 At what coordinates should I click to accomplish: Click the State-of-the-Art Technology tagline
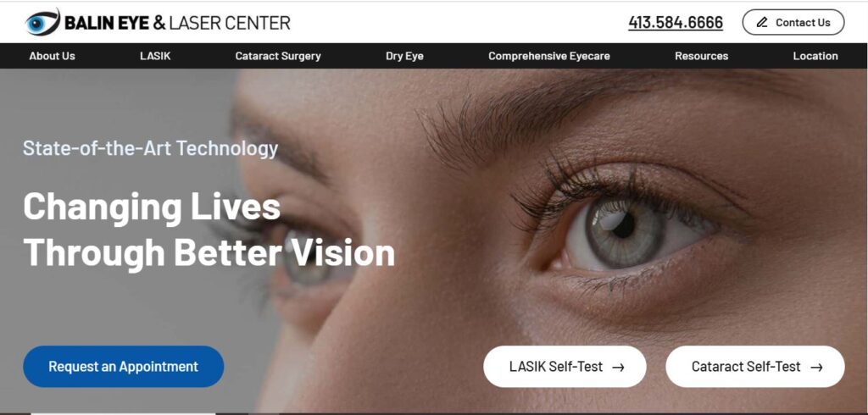tap(150, 148)
